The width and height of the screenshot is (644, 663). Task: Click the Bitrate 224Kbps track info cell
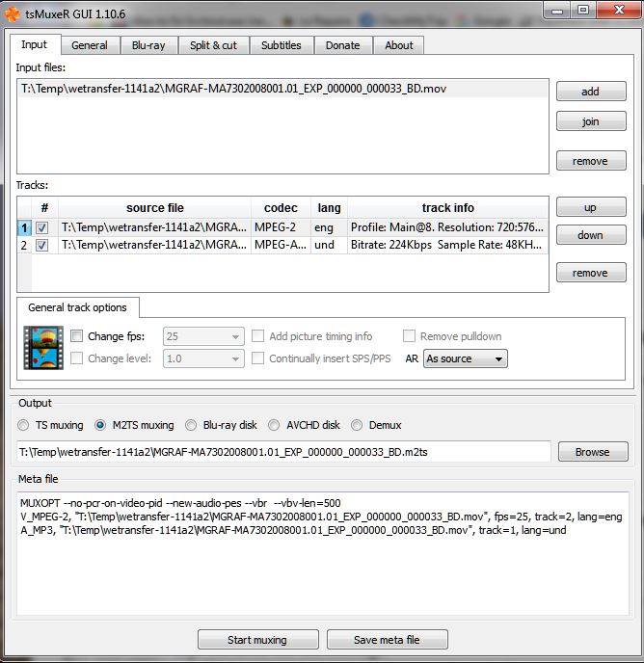click(x=447, y=245)
